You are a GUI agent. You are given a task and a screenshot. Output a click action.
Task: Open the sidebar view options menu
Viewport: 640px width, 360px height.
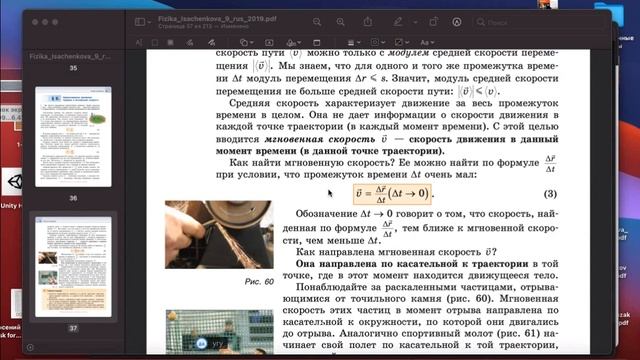(143, 22)
